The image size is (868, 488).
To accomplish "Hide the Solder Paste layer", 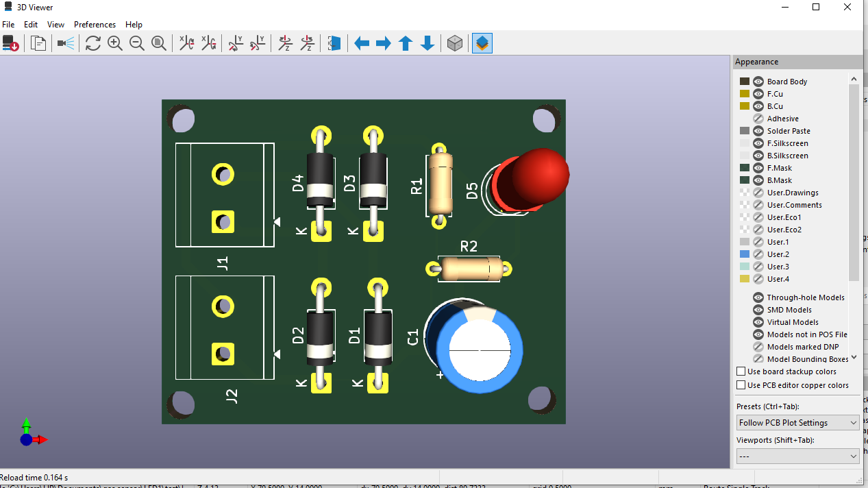I will 758,131.
